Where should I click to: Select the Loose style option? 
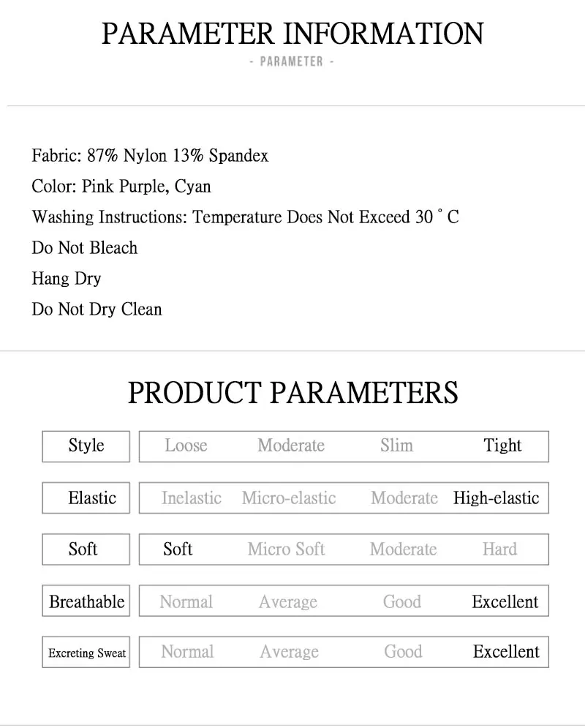(x=186, y=446)
